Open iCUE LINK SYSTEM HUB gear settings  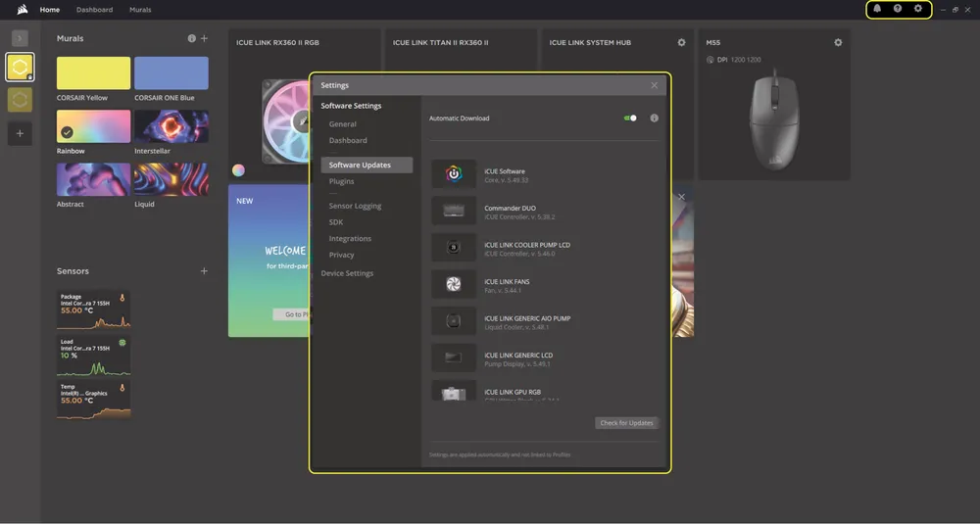[681, 42]
